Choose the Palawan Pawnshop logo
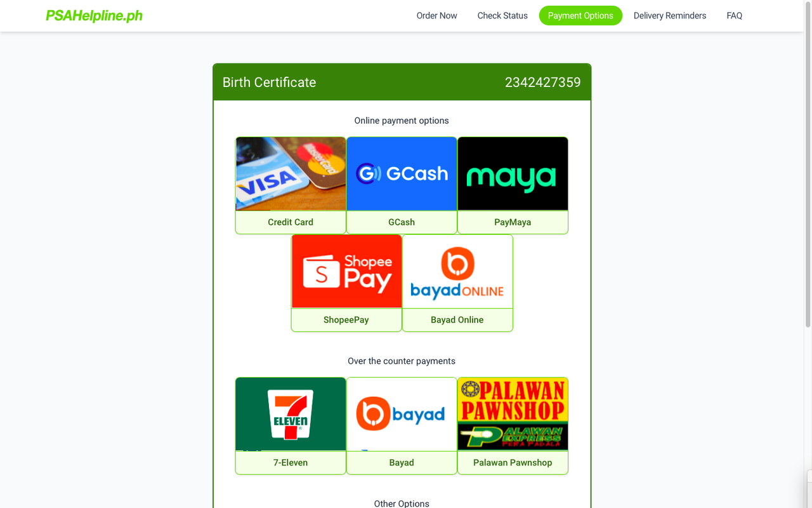Viewport: 812px width, 508px height. [x=513, y=414]
